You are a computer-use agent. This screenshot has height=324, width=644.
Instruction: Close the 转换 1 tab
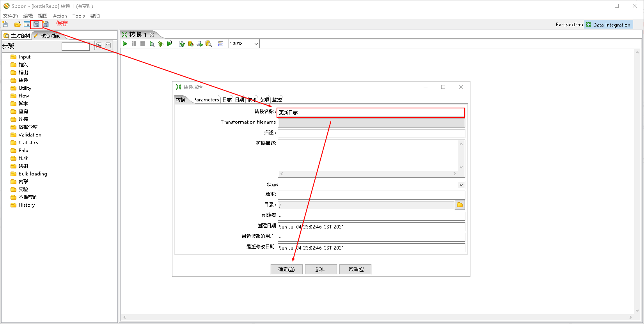click(x=152, y=35)
